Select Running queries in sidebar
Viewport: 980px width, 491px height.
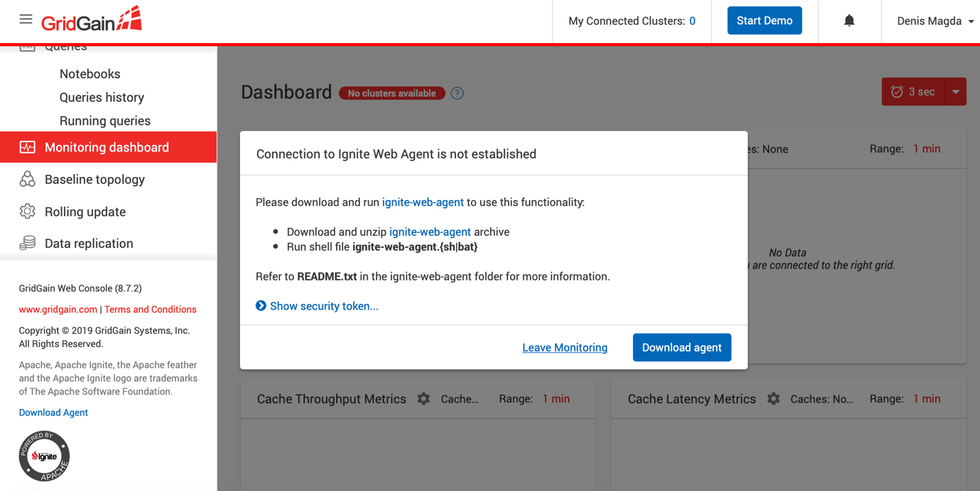105,120
